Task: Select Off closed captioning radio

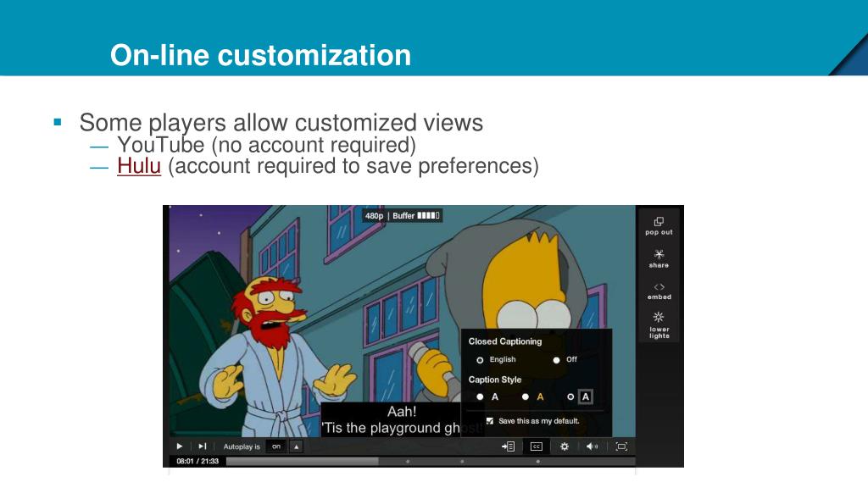Action: click(x=556, y=360)
